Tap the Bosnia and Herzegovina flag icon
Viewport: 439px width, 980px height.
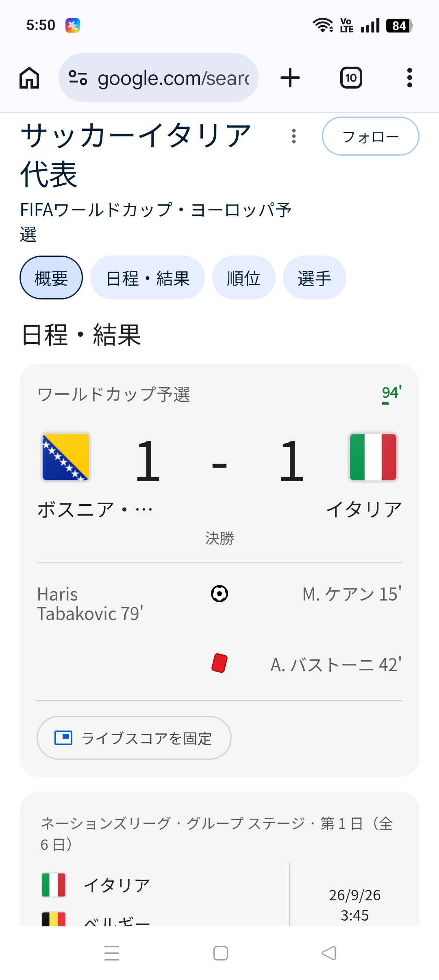(x=66, y=457)
